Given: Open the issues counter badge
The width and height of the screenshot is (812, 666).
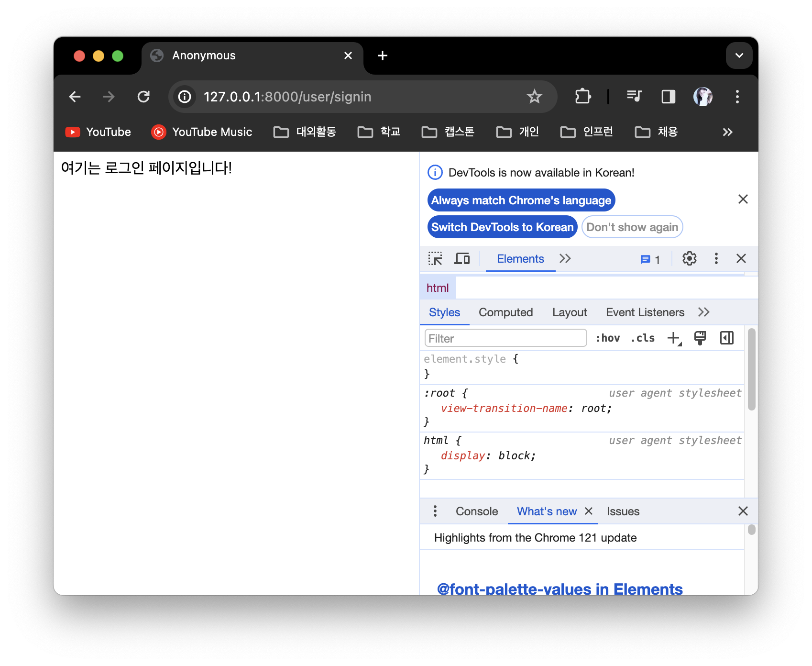Looking at the screenshot, I should (650, 260).
